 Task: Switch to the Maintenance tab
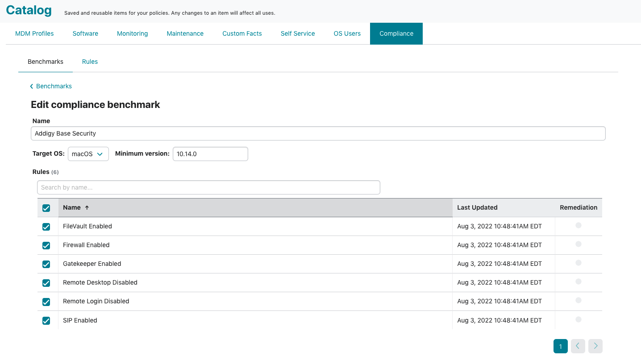pos(185,33)
